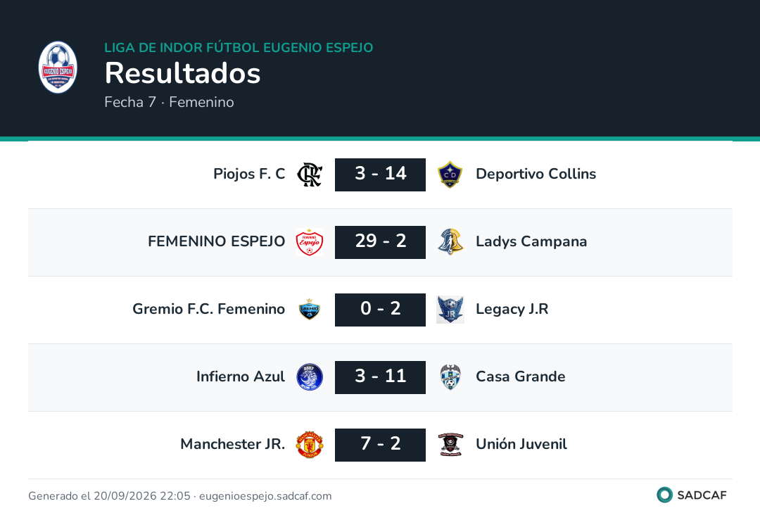Click the Legacy J.R winged crest
The height and width of the screenshot is (532, 760).
450,310
